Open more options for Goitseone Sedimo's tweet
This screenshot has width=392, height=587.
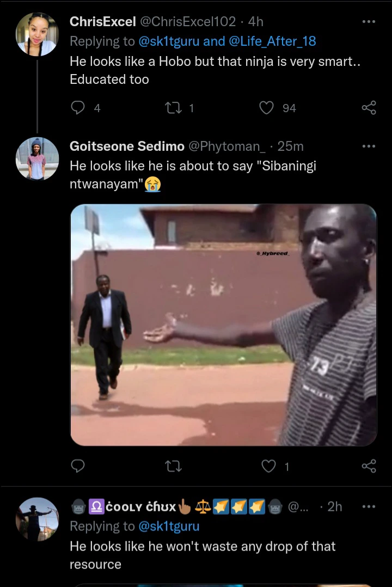[369, 146]
